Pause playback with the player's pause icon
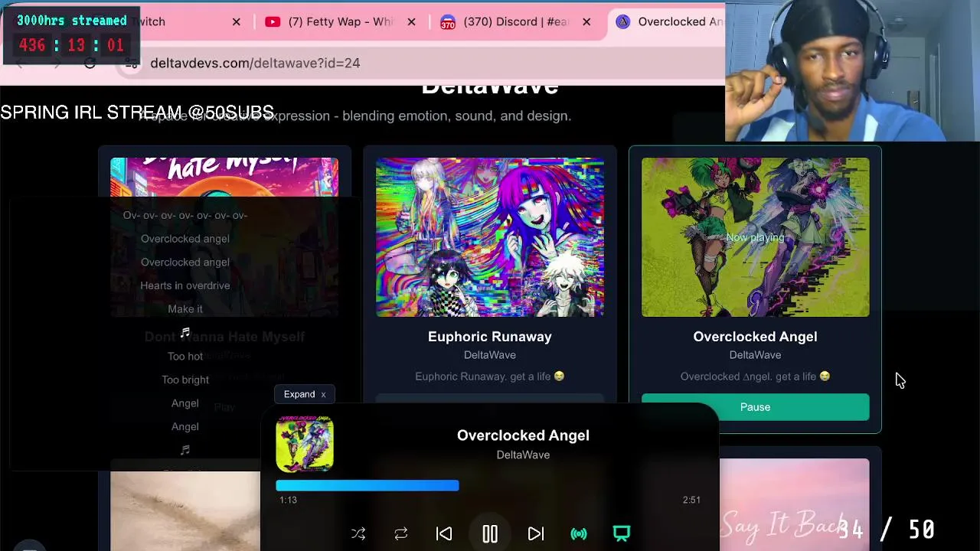 tap(490, 533)
